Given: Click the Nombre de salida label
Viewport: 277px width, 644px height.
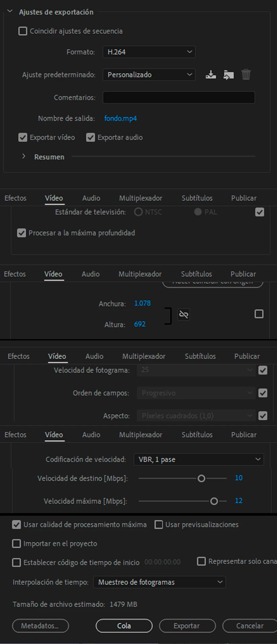Looking at the screenshot, I should pos(66,118).
